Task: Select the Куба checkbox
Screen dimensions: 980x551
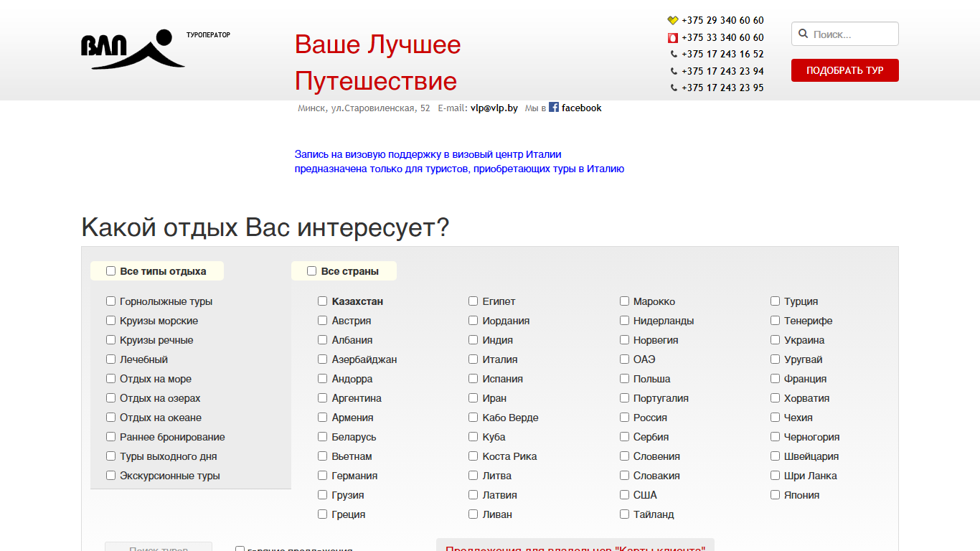Action: pos(473,437)
